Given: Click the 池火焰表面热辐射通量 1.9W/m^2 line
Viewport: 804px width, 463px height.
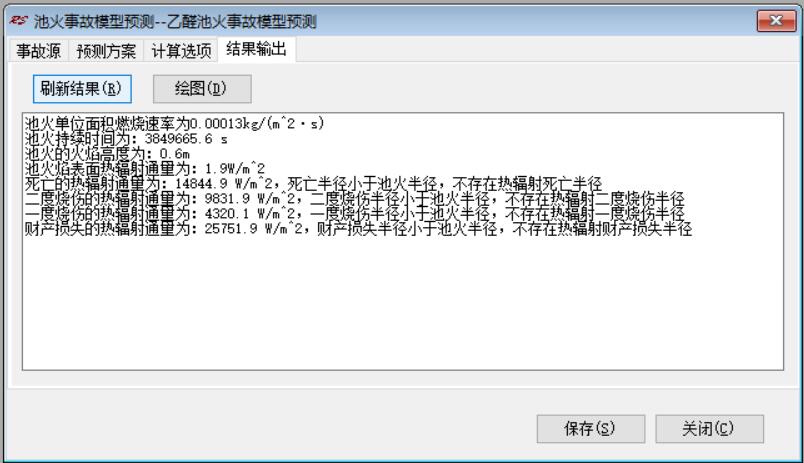Looking at the screenshot, I should click(145, 168).
